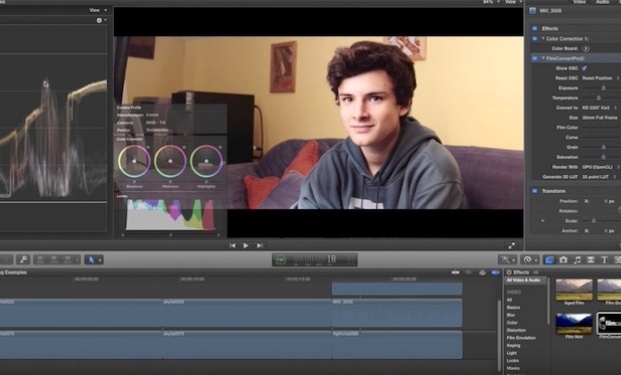
Task: Choose the Select arrow tool
Action: 91,260
